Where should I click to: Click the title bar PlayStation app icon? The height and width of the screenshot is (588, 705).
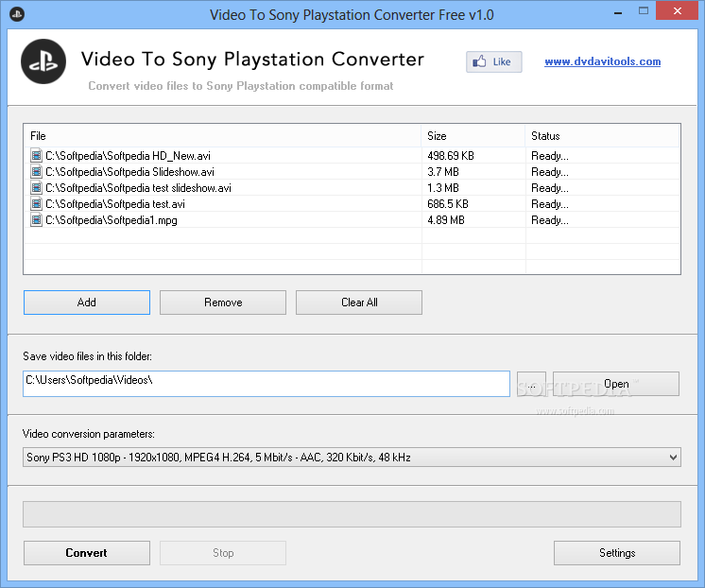[x=17, y=14]
